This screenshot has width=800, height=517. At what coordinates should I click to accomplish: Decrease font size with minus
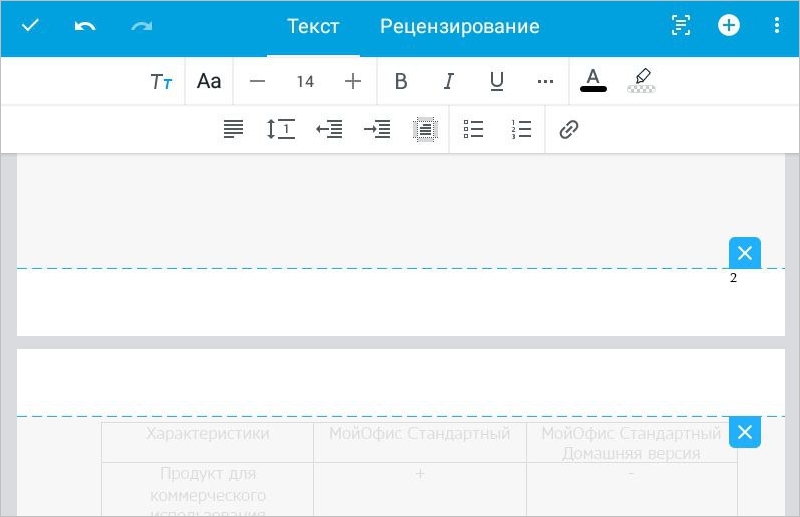tap(257, 81)
